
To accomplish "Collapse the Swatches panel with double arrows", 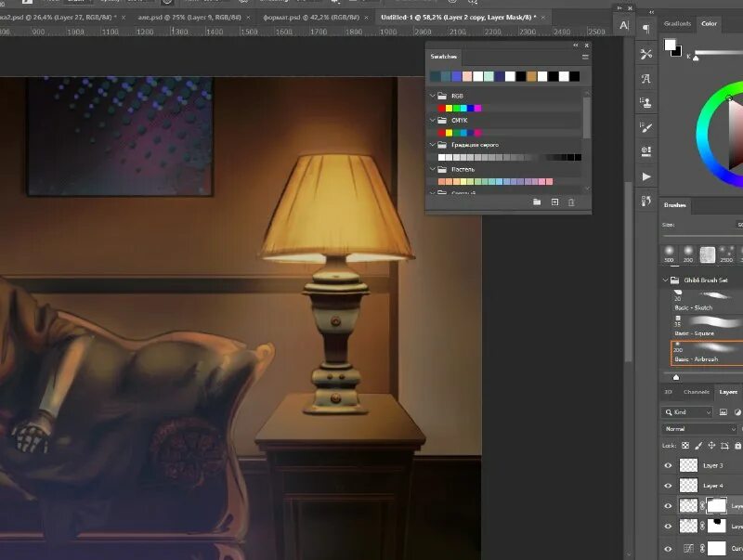I will click(x=576, y=46).
